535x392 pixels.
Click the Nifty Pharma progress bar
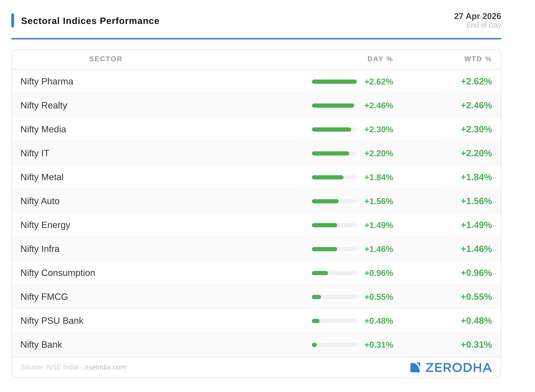pyautogui.click(x=334, y=82)
